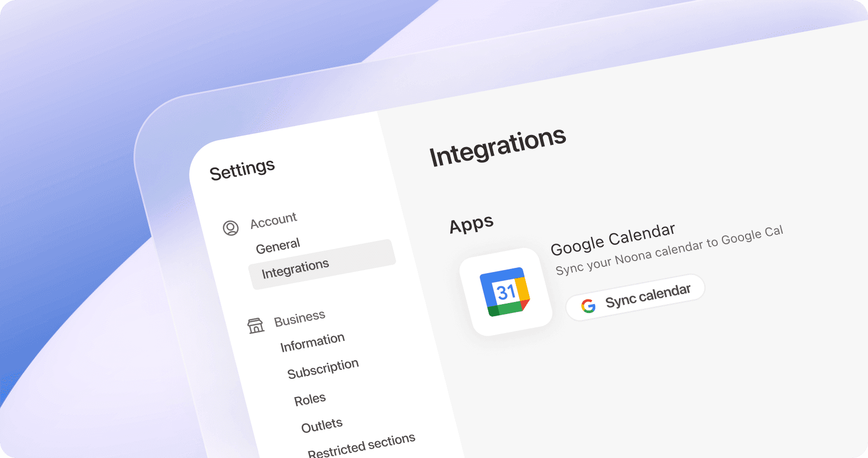Click the Integrations page heading
This screenshot has width=868, height=458.
pos(498,147)
